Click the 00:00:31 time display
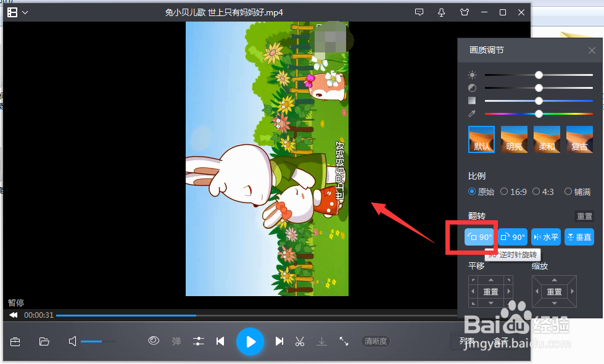Viewport: 604px width, 364px height. point(38,315)
